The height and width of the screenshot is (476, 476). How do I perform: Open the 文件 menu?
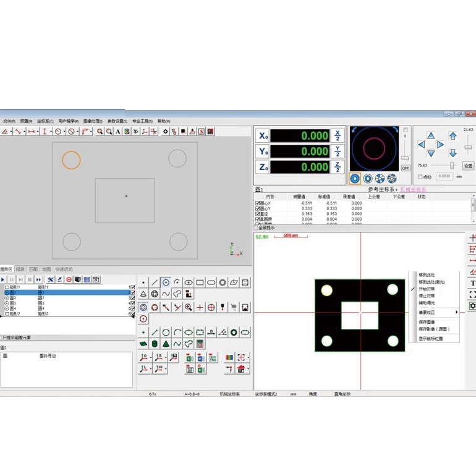coord(9,121)
